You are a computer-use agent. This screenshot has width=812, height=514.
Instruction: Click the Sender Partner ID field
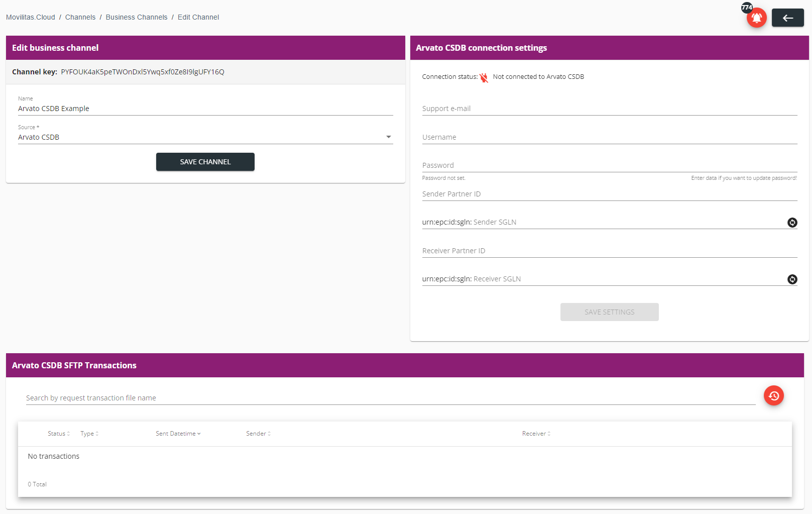tap(610, 194)
